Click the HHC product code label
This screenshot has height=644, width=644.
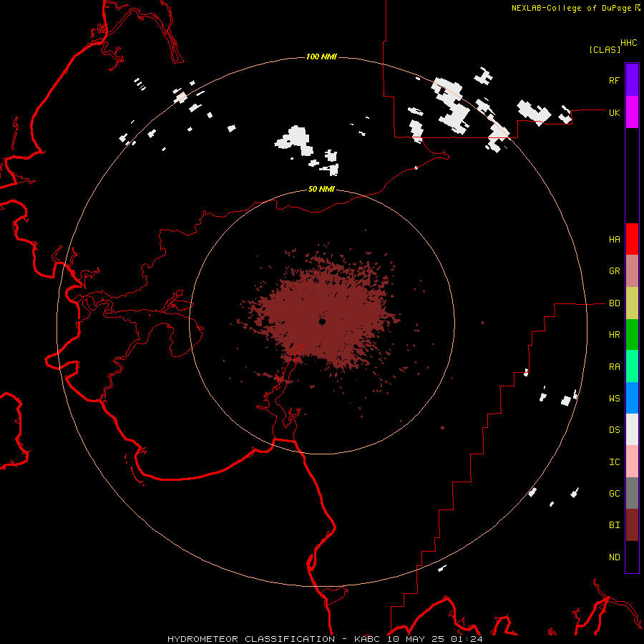pos(628,43)
